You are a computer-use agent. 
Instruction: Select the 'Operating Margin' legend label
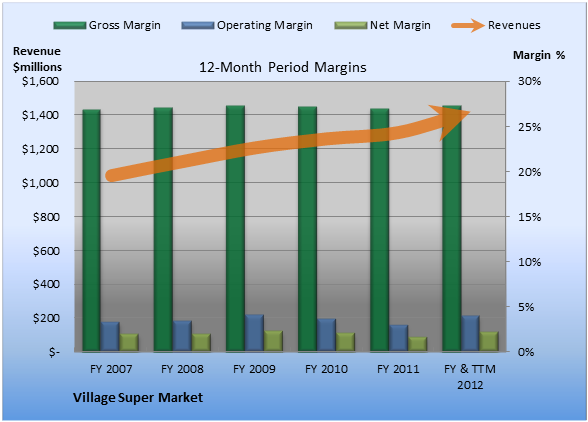[x=265, y=26]
